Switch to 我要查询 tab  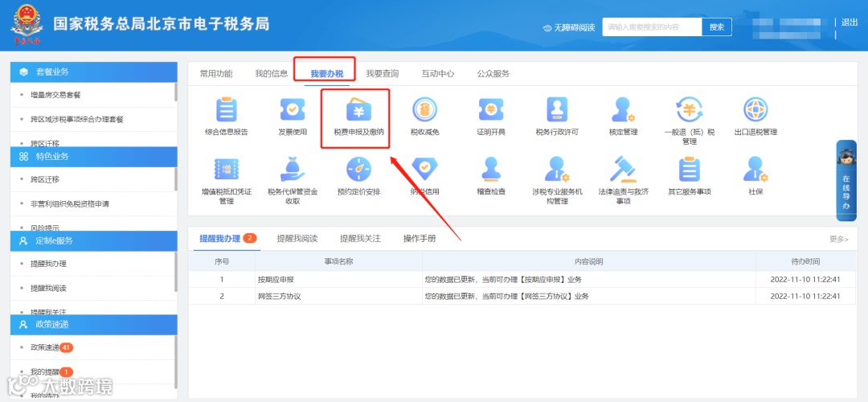pyautogui.click(x=382, y=74)
